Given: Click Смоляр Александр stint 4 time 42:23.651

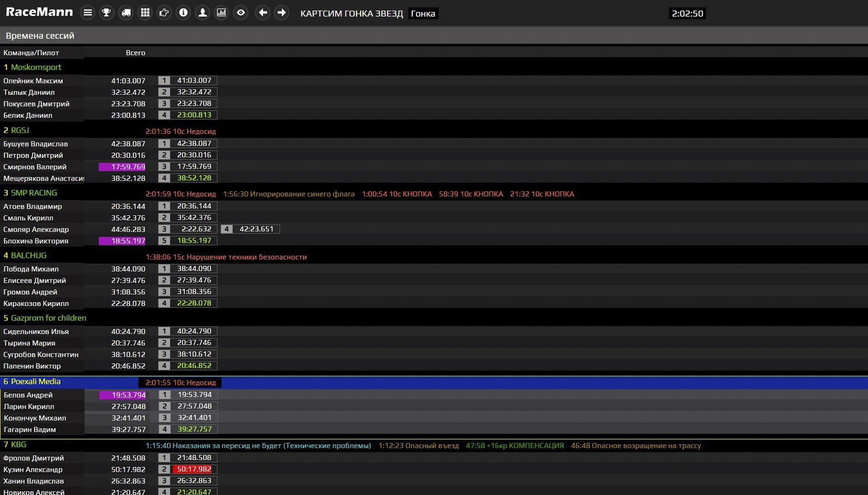Looking at the screenshot, I should pos(256,229).
